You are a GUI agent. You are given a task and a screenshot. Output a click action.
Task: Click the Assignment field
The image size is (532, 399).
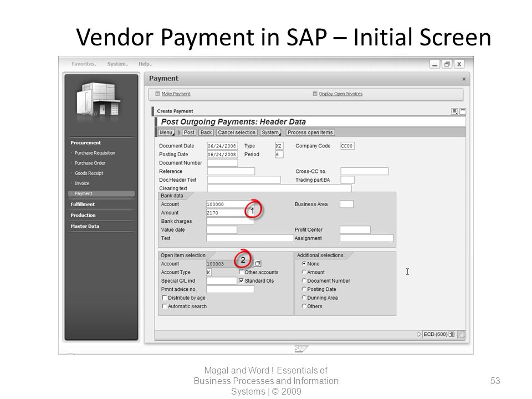pos(366,238)
